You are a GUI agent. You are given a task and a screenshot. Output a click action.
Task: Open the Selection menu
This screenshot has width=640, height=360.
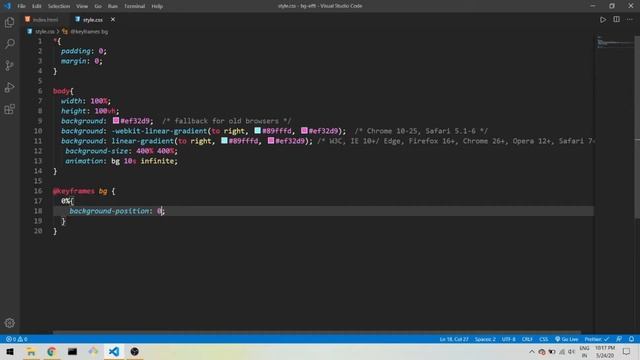click(59, 6)
